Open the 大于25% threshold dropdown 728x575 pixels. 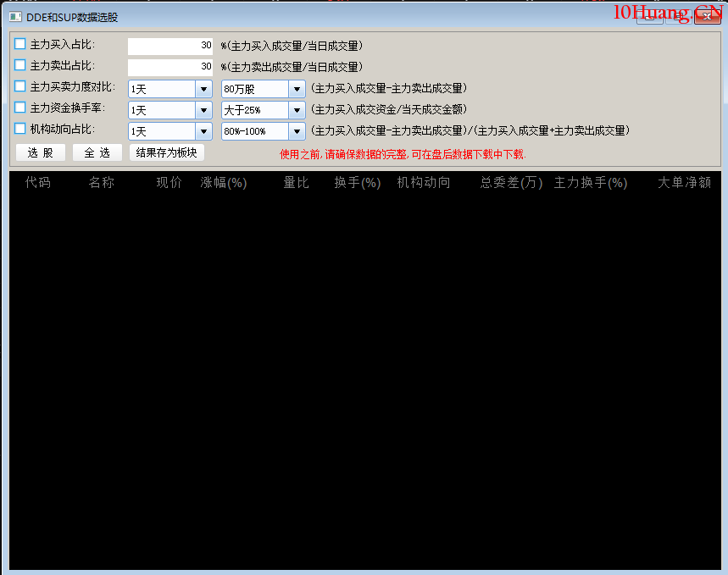click(x=297, y=110)
